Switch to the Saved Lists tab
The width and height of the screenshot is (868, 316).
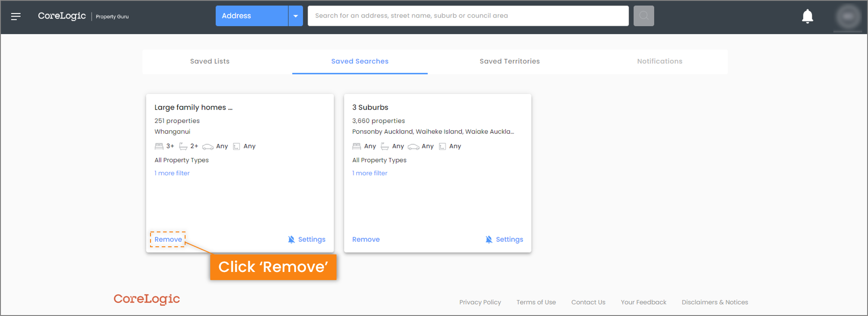pyautogui.click(x=210, y=61)
